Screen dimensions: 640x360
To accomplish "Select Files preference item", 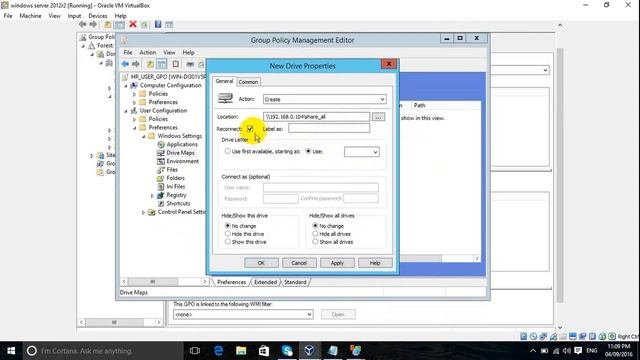I will tap(172, 169).
